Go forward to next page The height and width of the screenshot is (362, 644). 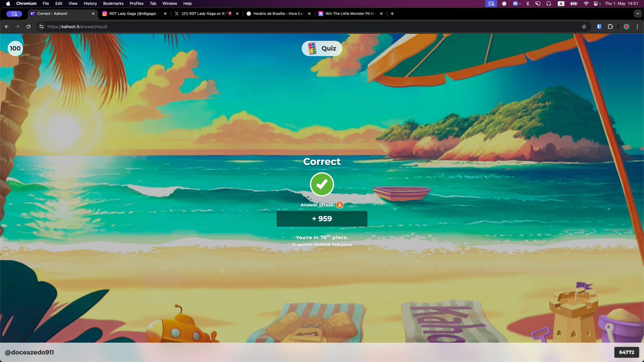[17, 26]
